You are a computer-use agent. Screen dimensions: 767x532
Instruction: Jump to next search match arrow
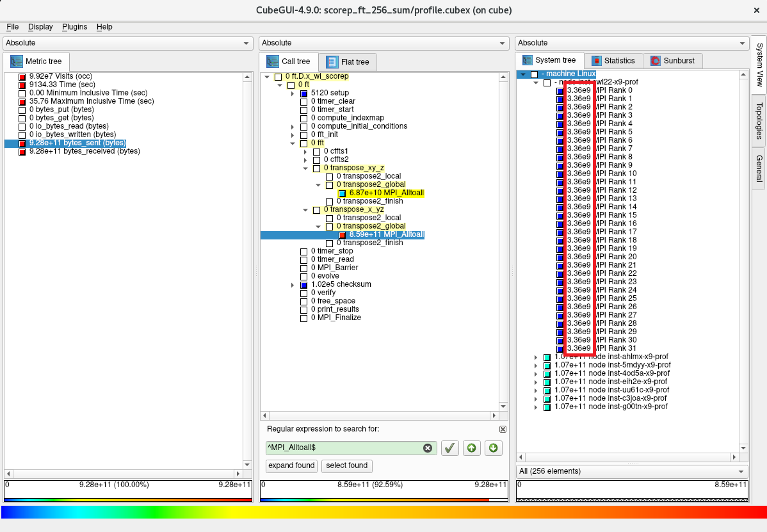[493, 448]
